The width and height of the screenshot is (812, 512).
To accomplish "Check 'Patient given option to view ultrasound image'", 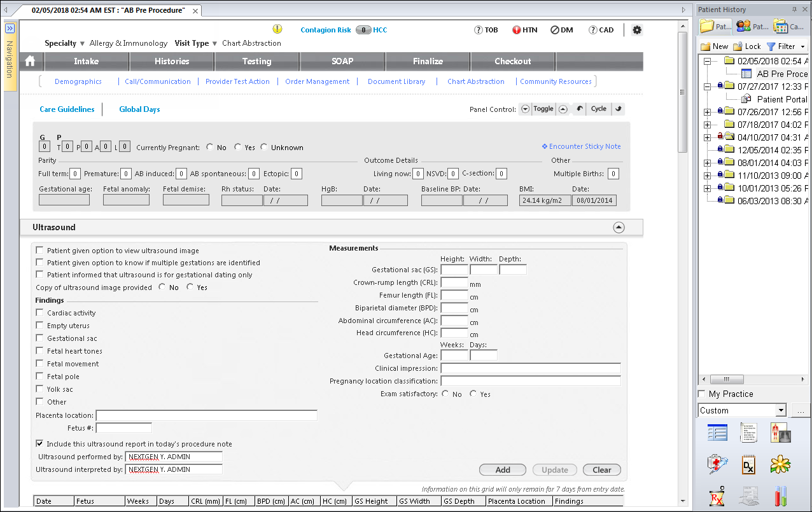I will pyautogui.click(x=40, y=251).
